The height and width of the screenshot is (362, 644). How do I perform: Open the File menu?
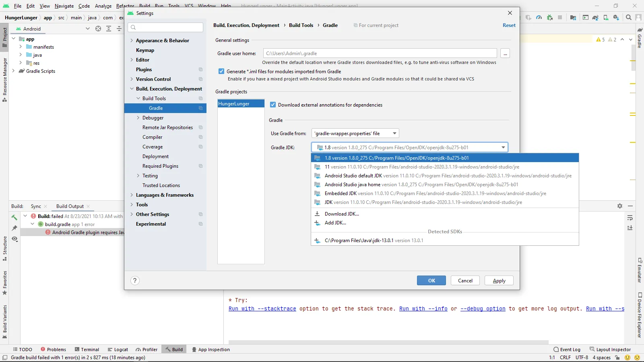(x=18, y=6)
